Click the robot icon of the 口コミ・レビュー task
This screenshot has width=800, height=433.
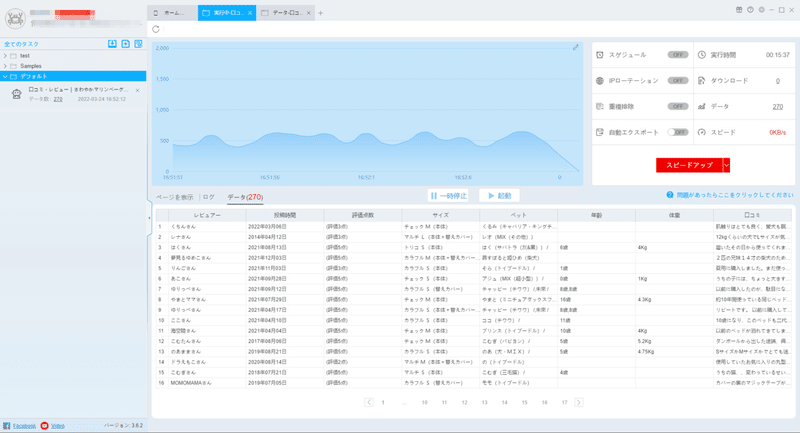pyautogui.click(x=17, y=94)
